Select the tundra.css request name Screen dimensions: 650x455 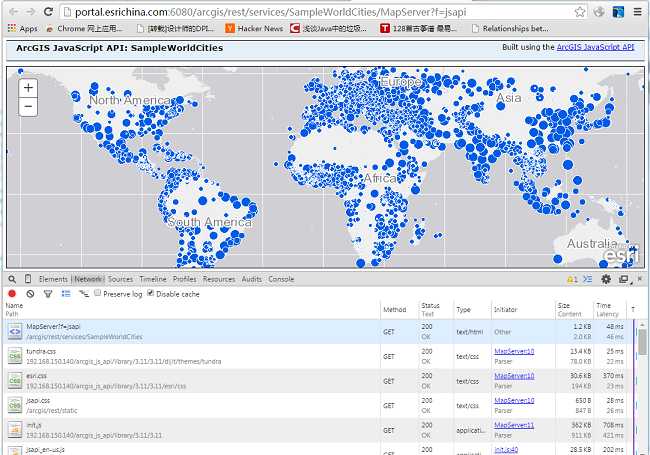point(41,351)
